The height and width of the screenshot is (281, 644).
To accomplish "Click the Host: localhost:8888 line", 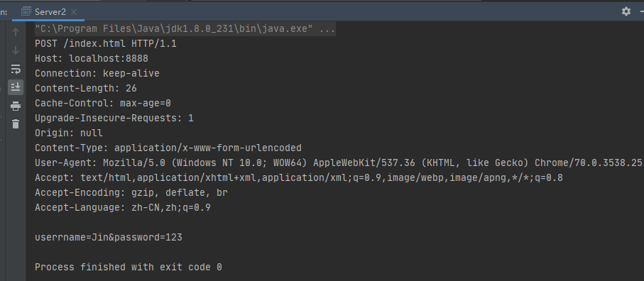I will pos(92,59).
